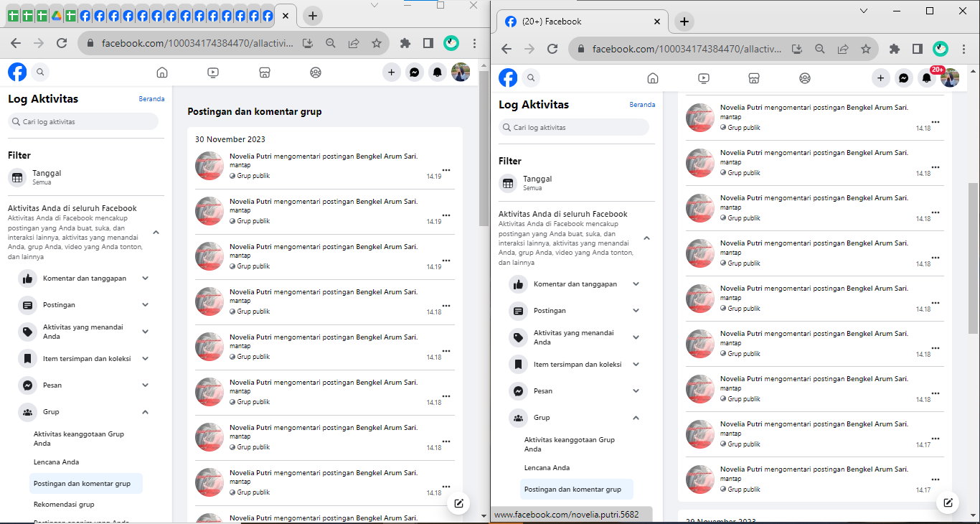This screenshot has height=524, width=980.
Task: Go to Home icon in right window
Action: tap(652, 78)
